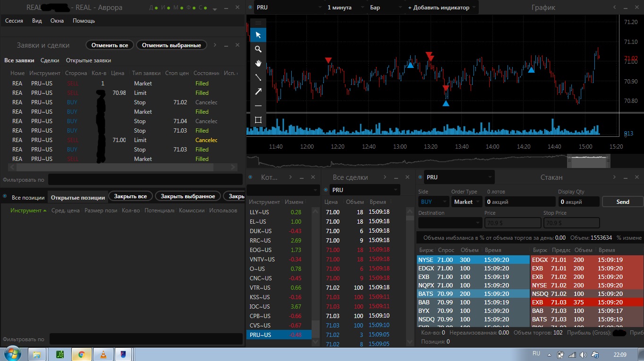Click the Закрыть все button
644x361 pixels.
point(130,196)
